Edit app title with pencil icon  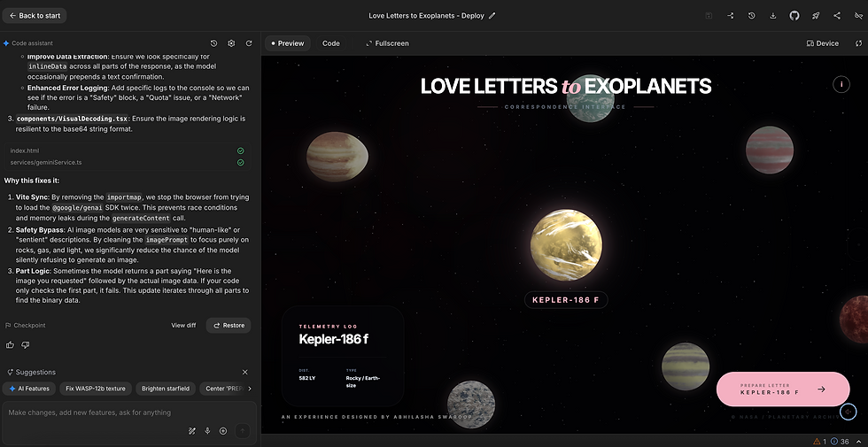point(492,16)
